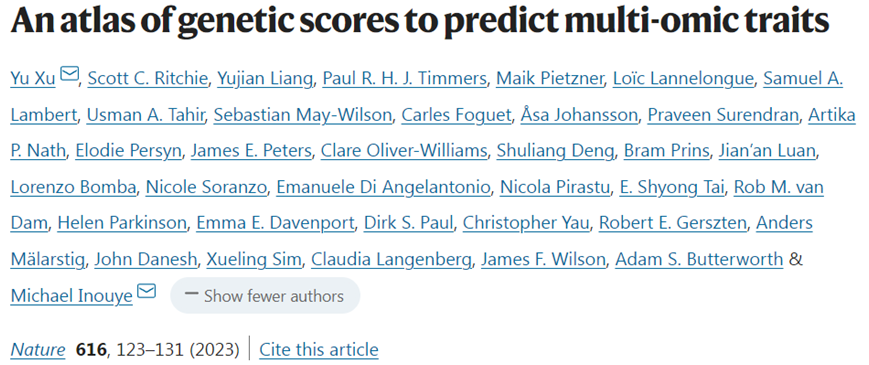Open Clare Oliver-Williams author link
Screen dimensions: 869x365
pos(404,151)
